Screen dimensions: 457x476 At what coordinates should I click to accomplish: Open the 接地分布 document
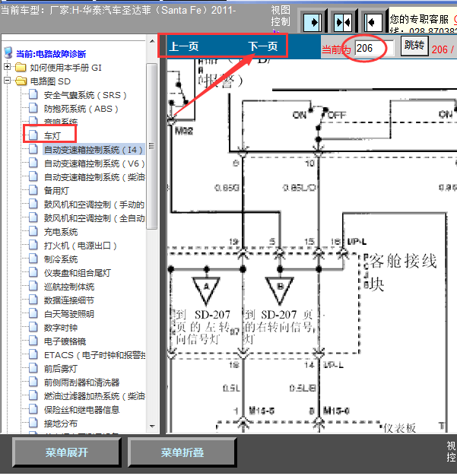point(61,424)
